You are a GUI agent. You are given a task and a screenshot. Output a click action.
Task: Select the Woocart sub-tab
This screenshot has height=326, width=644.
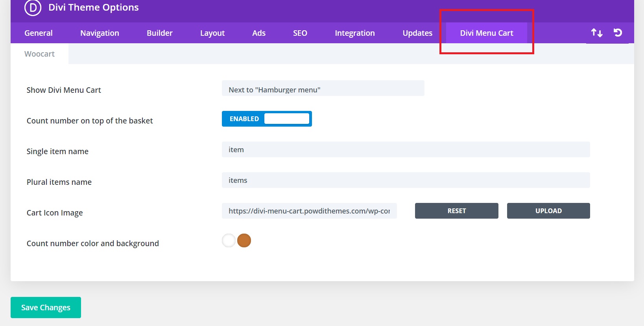[x=39, y=54]
